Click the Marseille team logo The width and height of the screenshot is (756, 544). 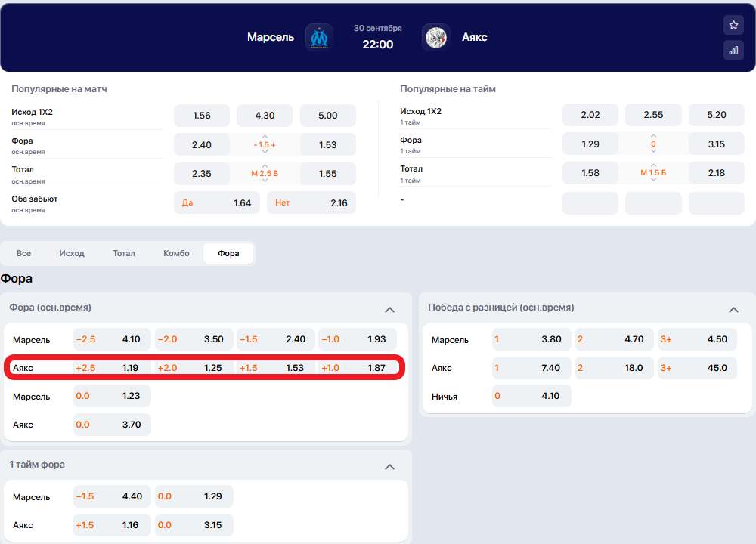[319, 37]
